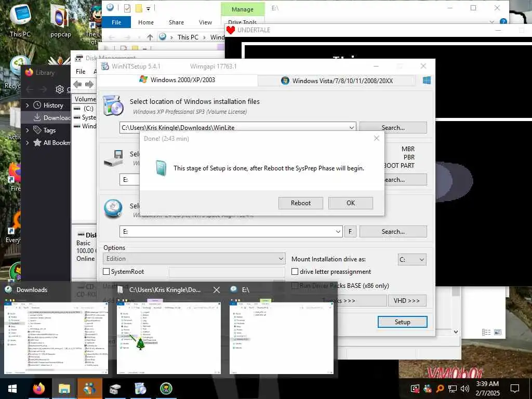Open the VHD >>> options

click(x=407, y=301)
